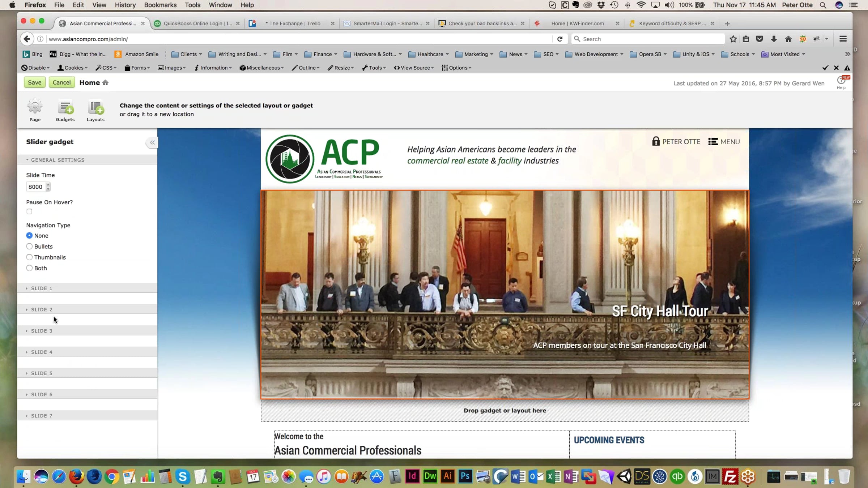
Task: Collapse the Slider gadget side panel
Action: [152, 142]
